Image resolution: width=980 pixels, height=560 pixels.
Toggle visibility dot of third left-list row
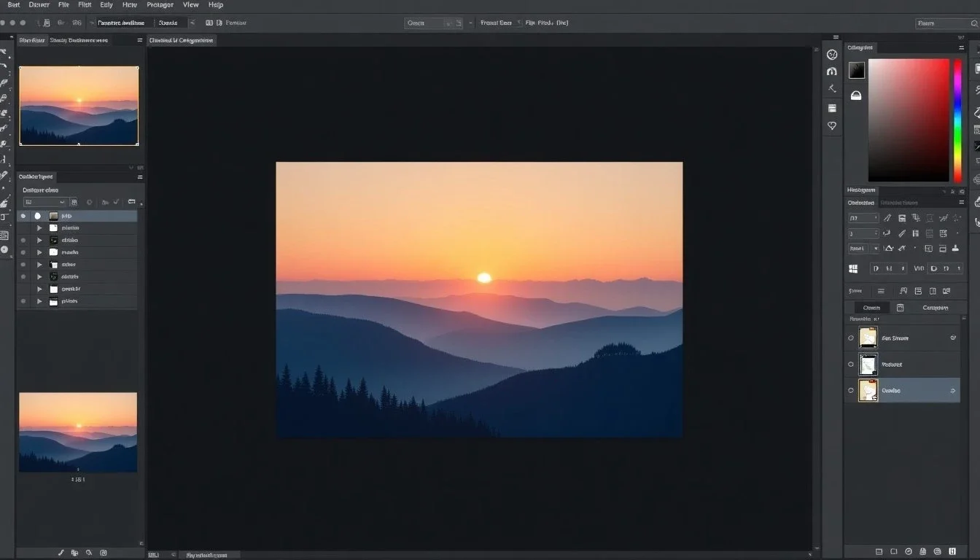(23, 240)
